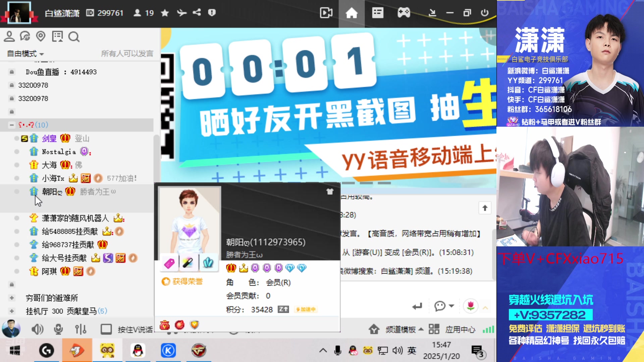Expand the orange caret beside the flower
This screenshot has height=362, width=644.
(x=485, y=307)
